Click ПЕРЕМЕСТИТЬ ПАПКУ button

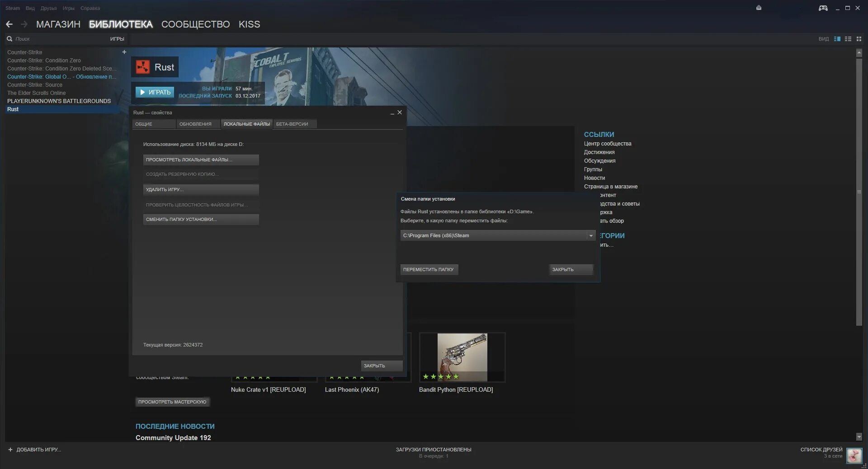click(x=429, y=270)
